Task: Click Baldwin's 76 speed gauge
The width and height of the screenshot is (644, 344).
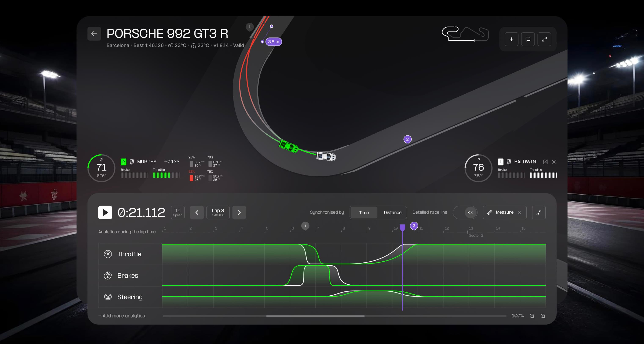Action: point(478,168)
